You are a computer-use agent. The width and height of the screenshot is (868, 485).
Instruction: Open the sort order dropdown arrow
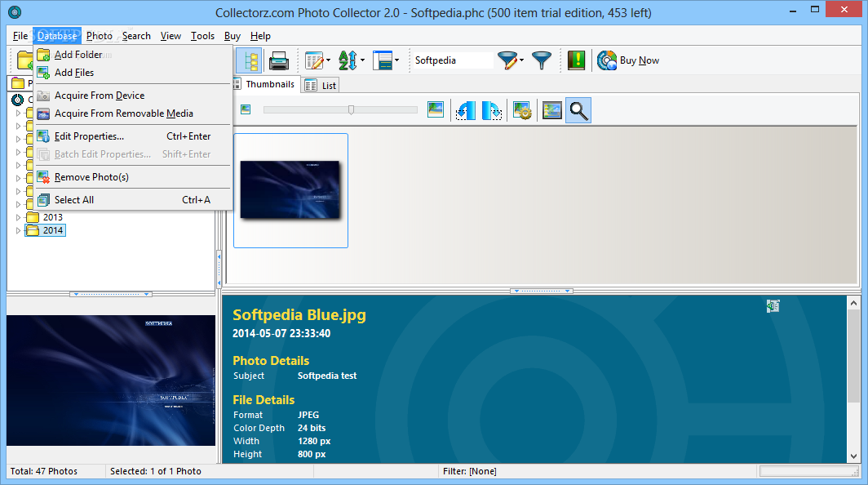pos(362,60)
